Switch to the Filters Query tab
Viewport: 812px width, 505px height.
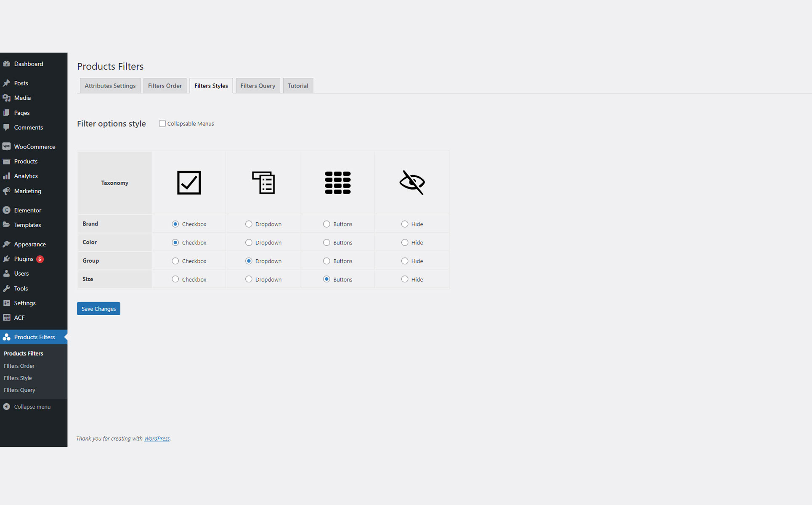[257, 86]
